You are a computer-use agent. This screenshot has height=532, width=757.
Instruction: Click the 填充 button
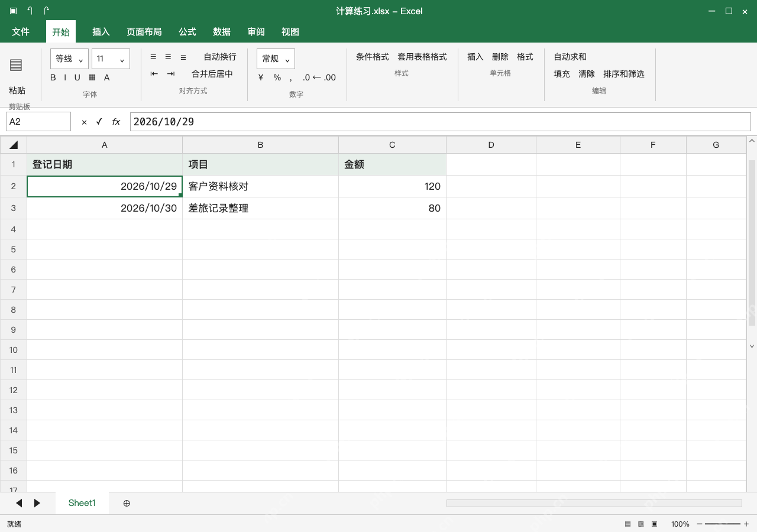(x=562, y=74)
